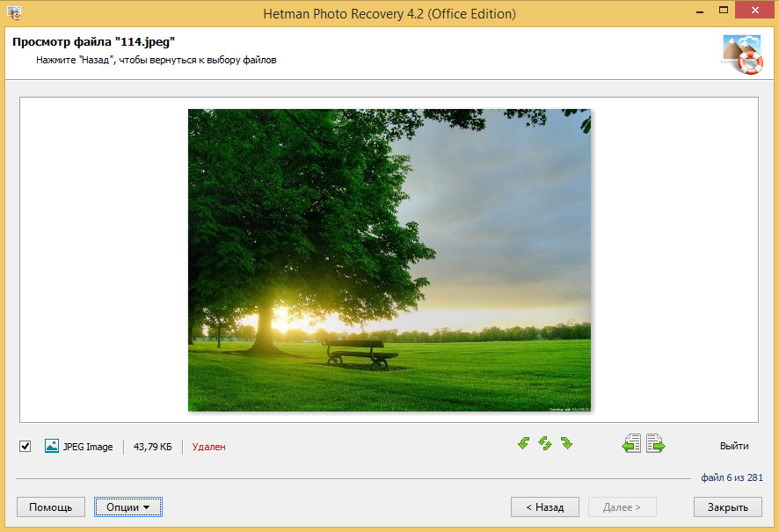Click the park bench preview image

click(x=389, y=260)
